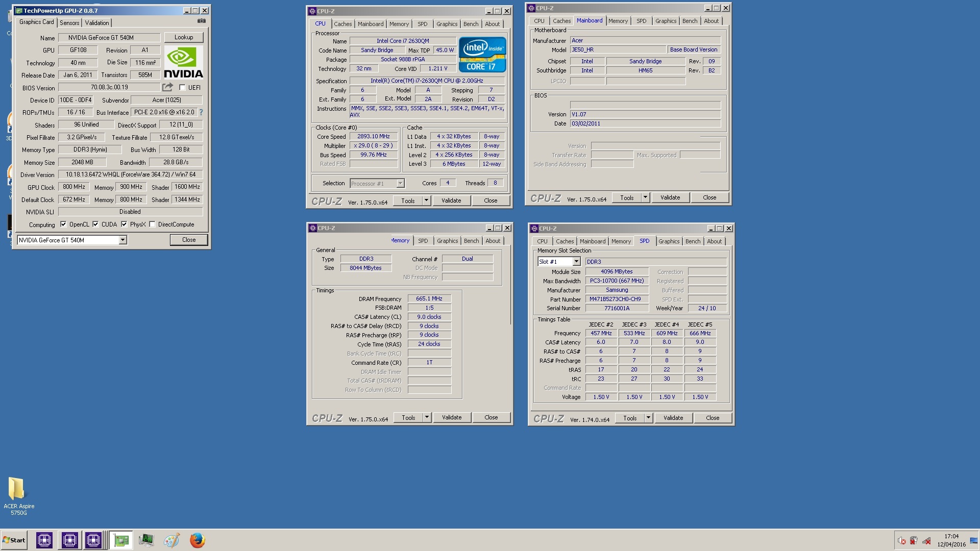Open the NVIDIA GeForce GT 540M GPU dropdown

point(122,240)
